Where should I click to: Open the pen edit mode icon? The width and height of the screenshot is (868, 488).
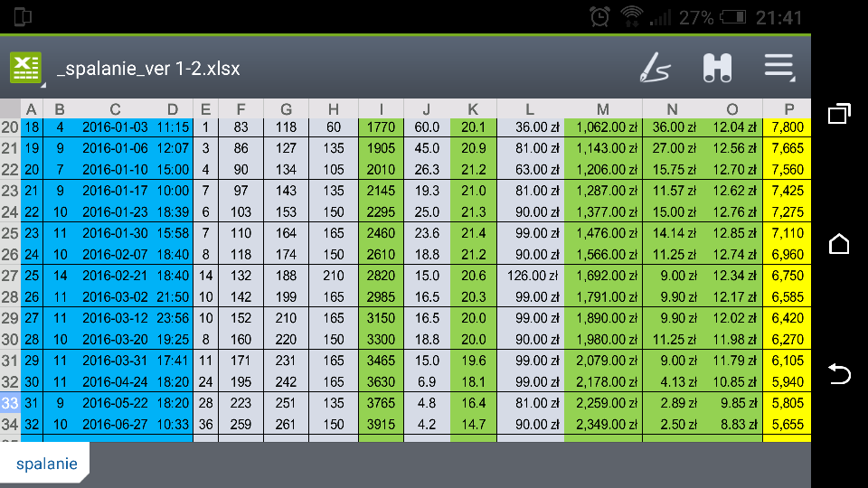click(656, 68)
